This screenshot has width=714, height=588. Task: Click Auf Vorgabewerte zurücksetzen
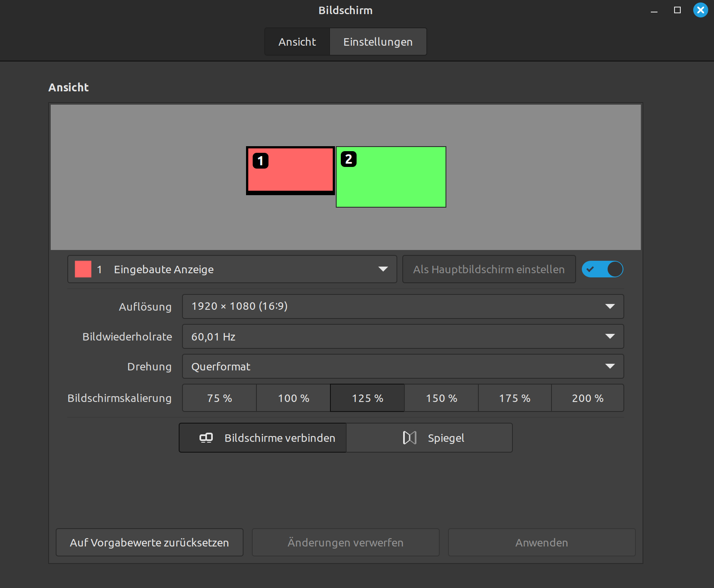coord(150,542)
